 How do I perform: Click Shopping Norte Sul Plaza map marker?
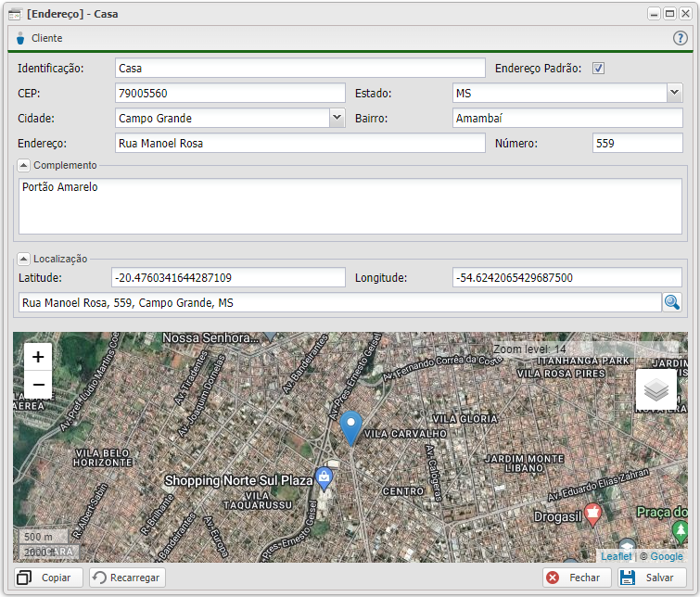pyautogui.click(x=324, y=478)
